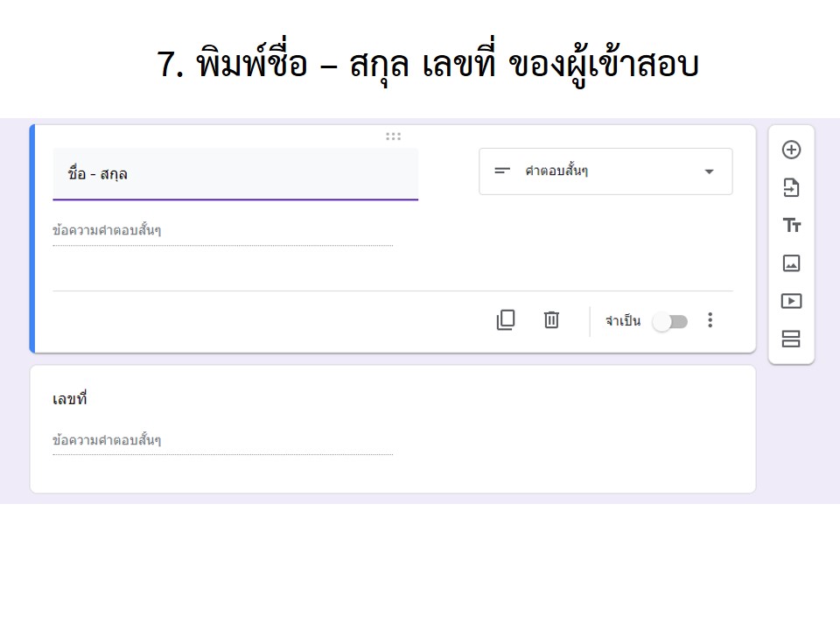
Task: Toggle the จำเป็น required switch
Action: [x=670, y=321]
